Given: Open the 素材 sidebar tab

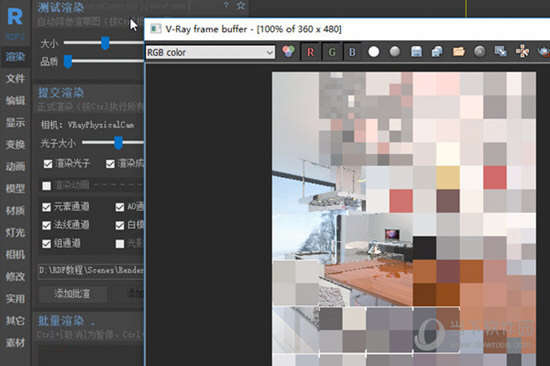Looking at the screenshot, I should (15, 343).
